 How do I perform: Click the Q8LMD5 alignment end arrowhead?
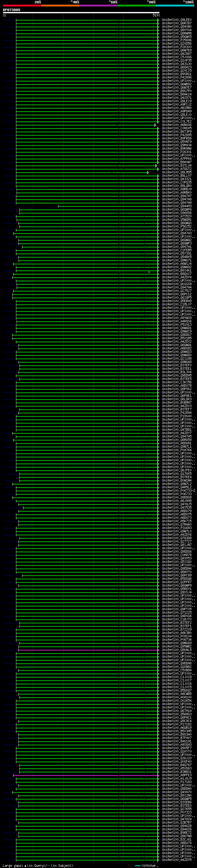coord(148,172)
